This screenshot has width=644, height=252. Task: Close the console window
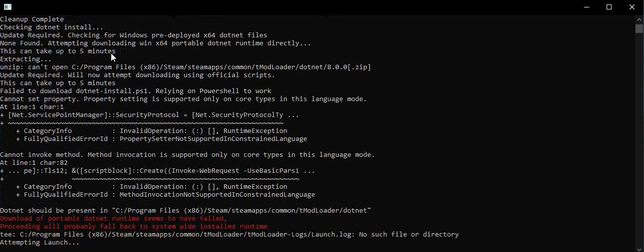(632, 7)
